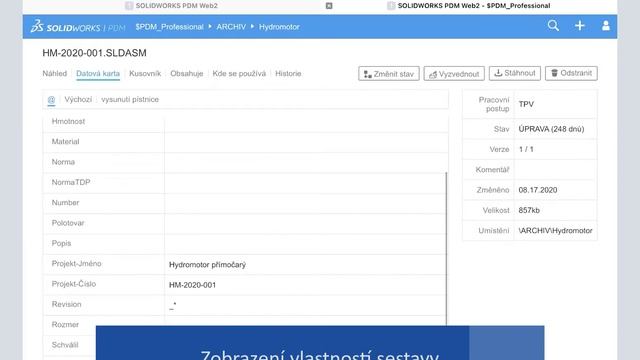Click the Material value field
640x360 pixels.
(305, 142)
